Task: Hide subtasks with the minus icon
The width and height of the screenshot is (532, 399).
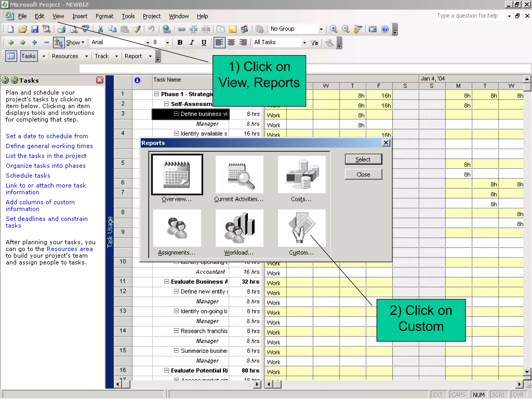Action: [x=46, y=42]
